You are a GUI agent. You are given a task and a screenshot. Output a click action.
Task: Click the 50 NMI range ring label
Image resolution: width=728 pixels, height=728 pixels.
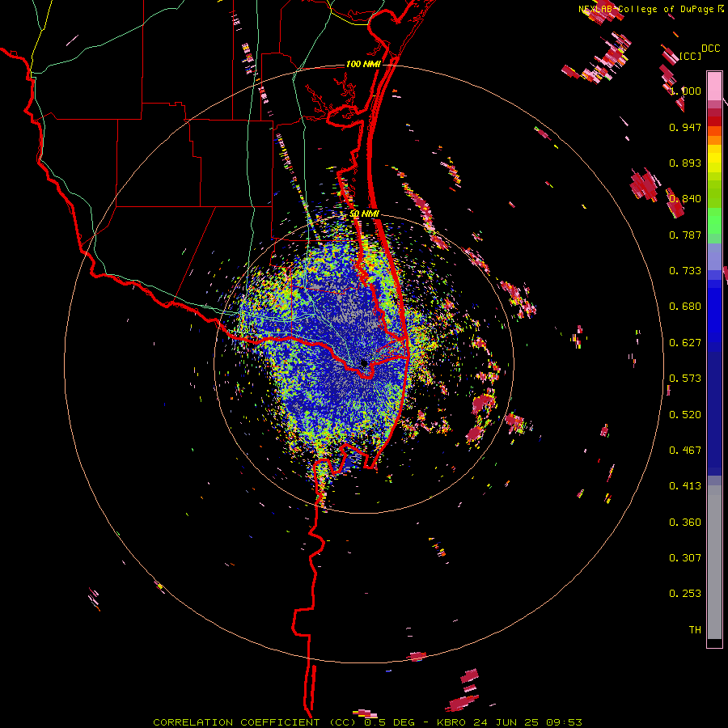tap(365, 214)
